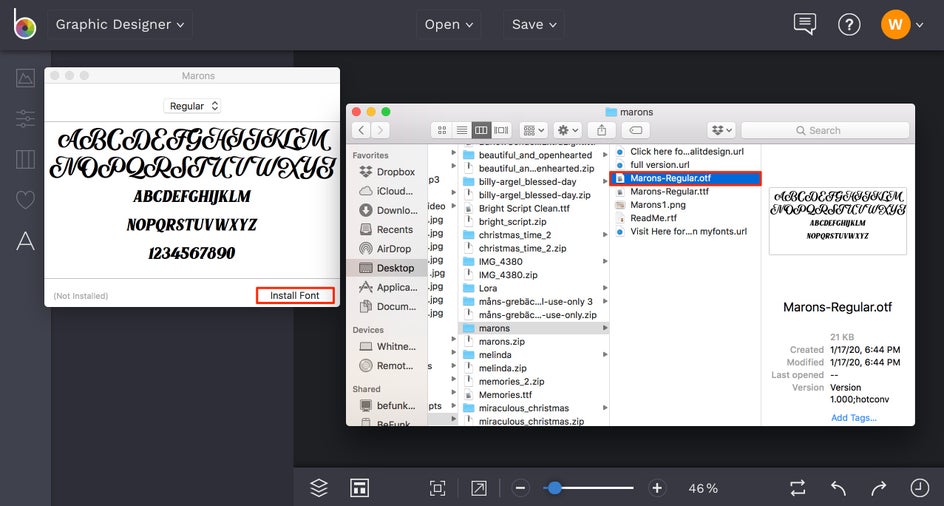Select the Text tool in sidebar
944x506 pixels.
(x=25, y=241)
